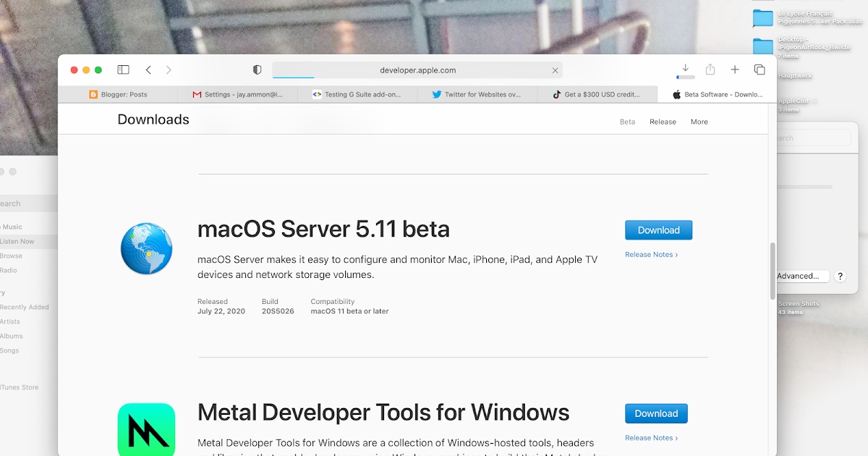Click the build number 20S5026
868x456 pixels.
coord(278,311)
